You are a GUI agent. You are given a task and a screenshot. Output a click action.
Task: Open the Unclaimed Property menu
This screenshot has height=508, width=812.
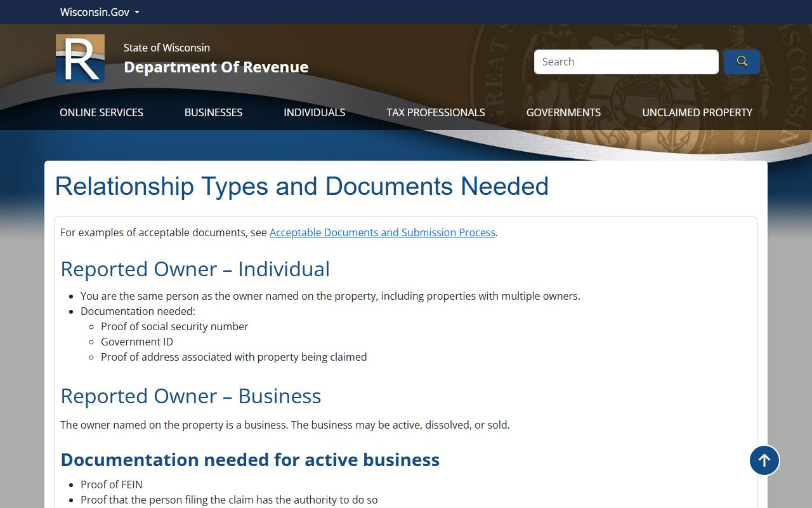[x=697, y=112]
